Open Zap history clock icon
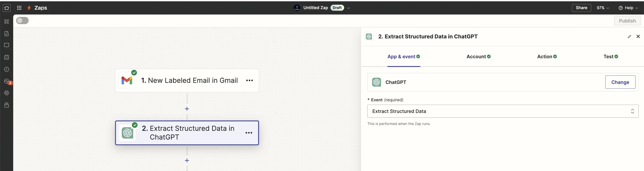This screenshot has width=644, height=171. tap(6, 69)
